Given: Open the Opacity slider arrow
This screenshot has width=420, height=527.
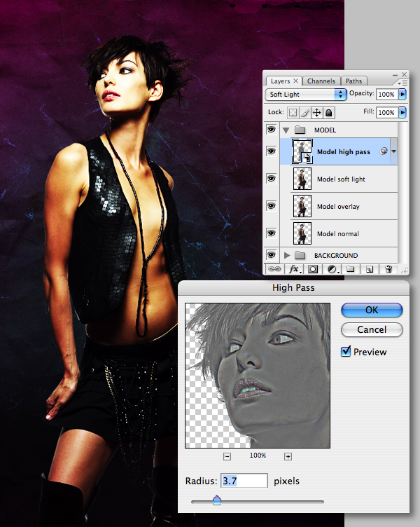Looking at the screenshot, I should pyautogui.click(x=402, y=94).
